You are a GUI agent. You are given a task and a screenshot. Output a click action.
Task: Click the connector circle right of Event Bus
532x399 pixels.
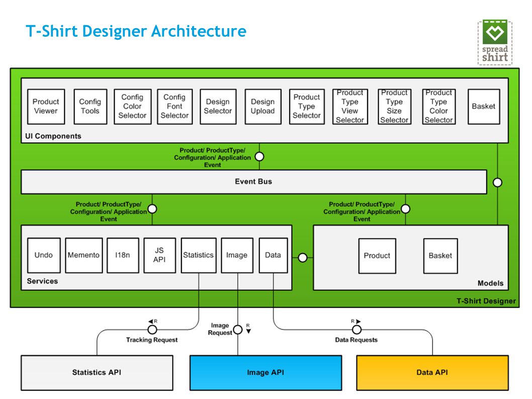(497, 183)
